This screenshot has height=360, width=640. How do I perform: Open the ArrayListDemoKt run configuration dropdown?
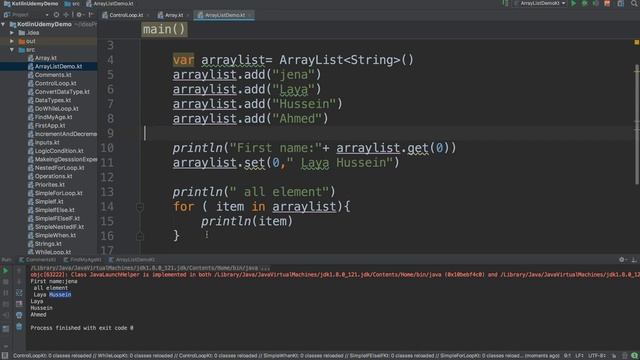coord(540,4)
